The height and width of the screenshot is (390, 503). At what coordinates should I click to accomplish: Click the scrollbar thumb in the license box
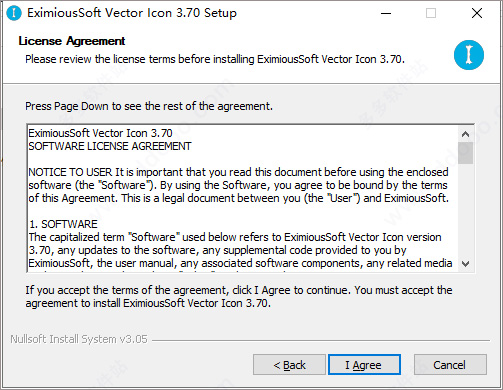[466, 153]
